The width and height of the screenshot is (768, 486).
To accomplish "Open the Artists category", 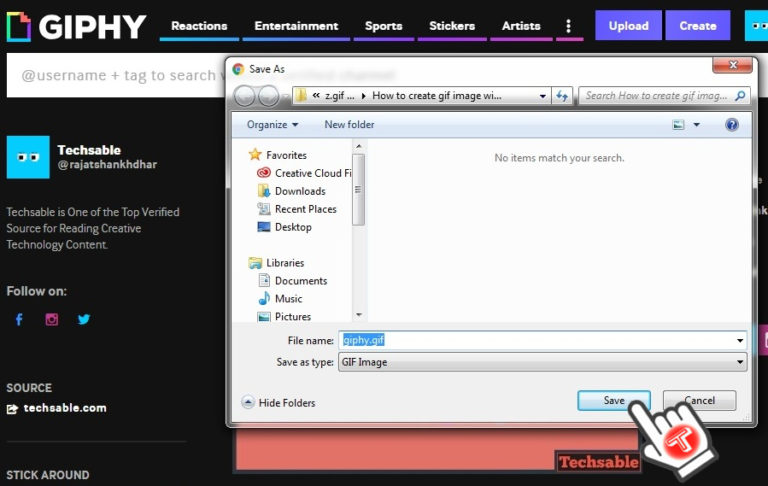I will click(x=521, y=26).
